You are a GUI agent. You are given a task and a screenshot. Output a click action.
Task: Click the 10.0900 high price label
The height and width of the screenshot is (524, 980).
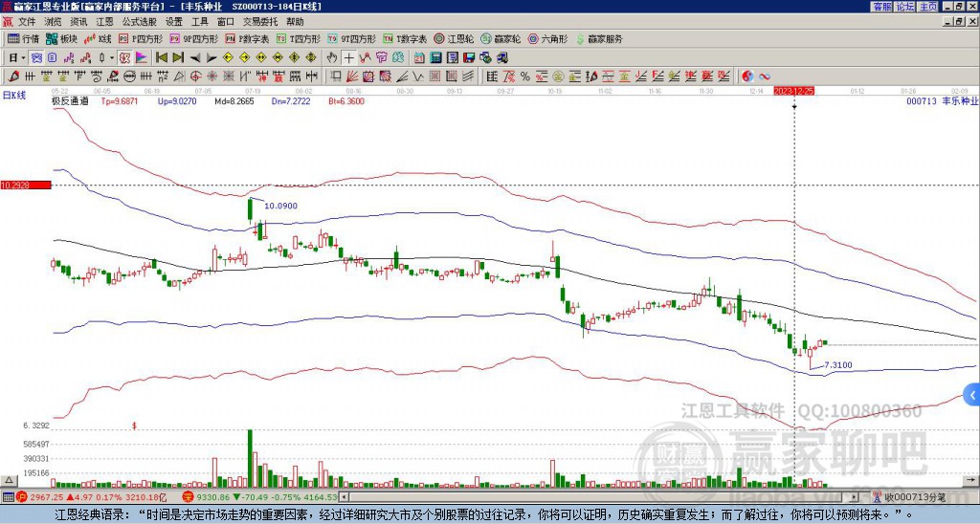tap(280, 206)
